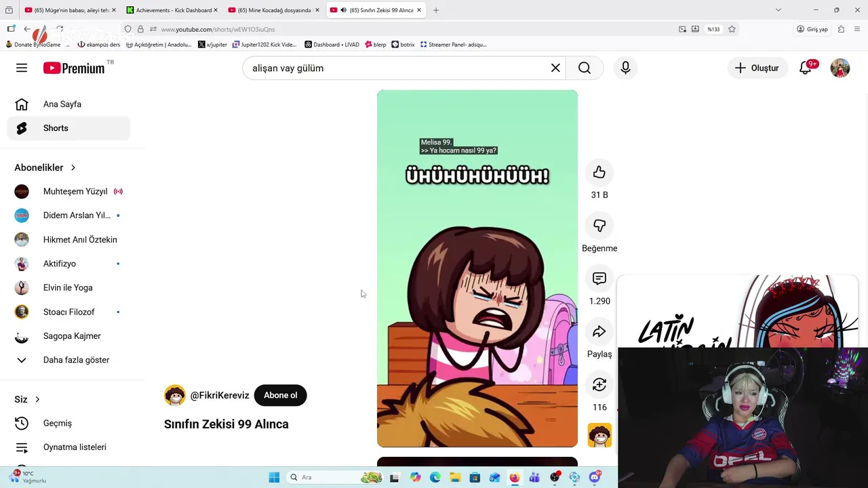868x488 pixels.
Task: Open the sound thumbnail below remix
Action: 599,435
